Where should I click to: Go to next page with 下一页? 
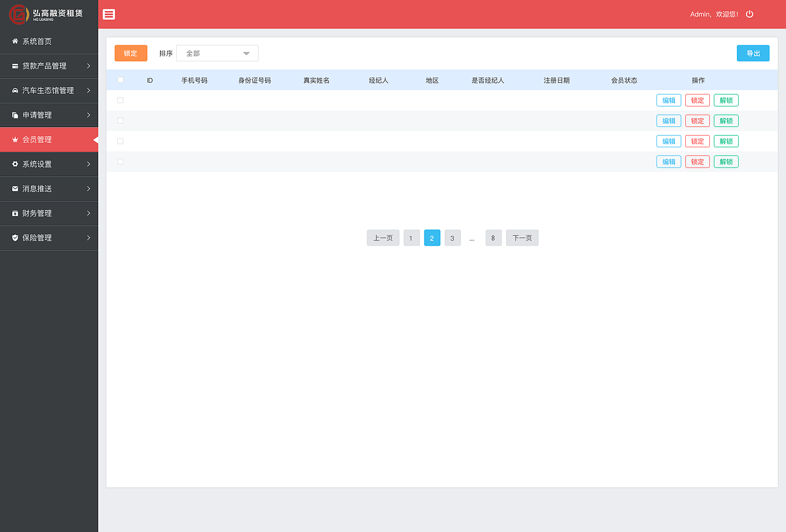pyautogui.click(x=522, y=238)
